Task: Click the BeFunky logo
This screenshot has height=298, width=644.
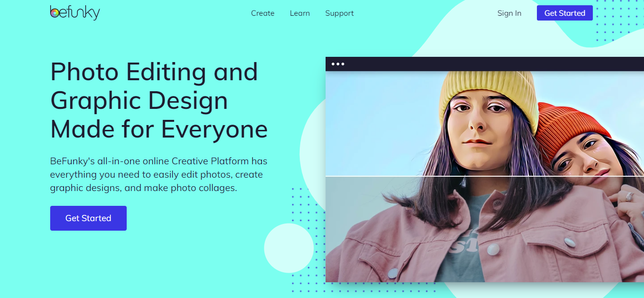Action: (x=75, y=13)
